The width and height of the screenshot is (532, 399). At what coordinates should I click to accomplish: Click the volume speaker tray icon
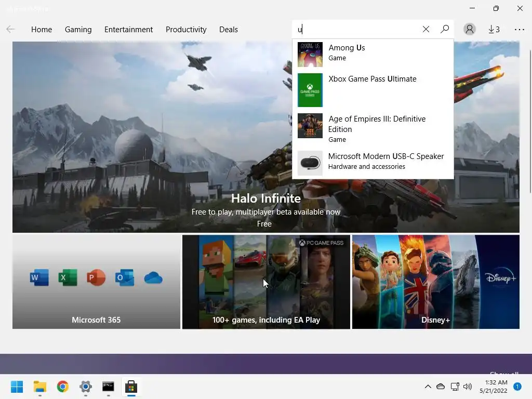(x=468, y=387)
